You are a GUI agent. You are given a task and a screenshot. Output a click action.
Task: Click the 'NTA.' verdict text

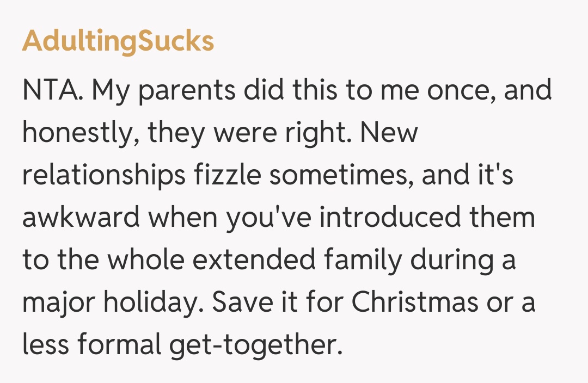52,91
